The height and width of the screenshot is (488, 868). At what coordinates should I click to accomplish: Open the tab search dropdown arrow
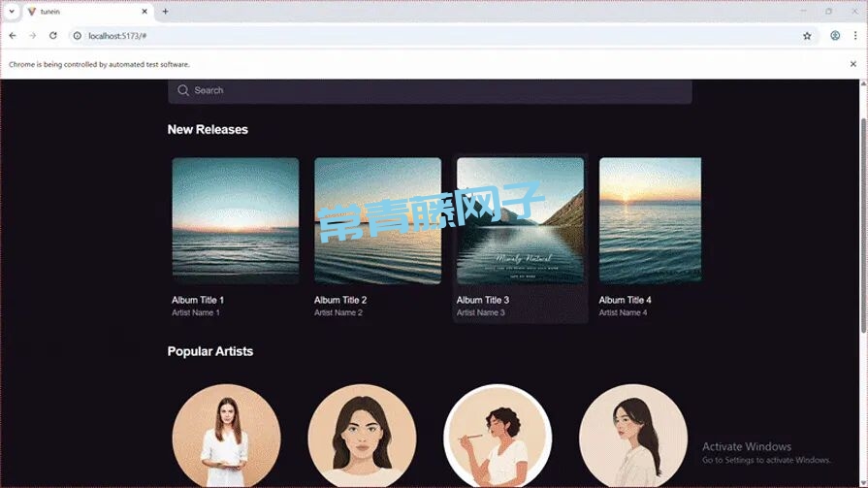point(11,12)
